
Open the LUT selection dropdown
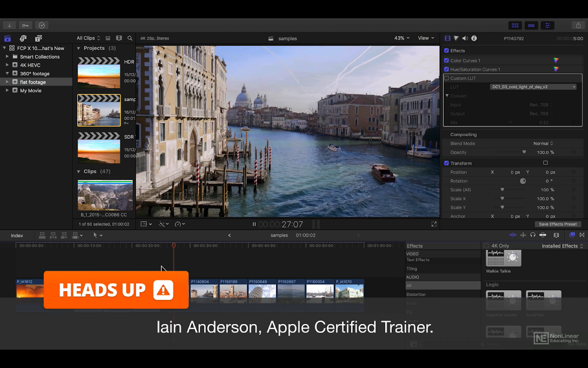tap(533, 87)
